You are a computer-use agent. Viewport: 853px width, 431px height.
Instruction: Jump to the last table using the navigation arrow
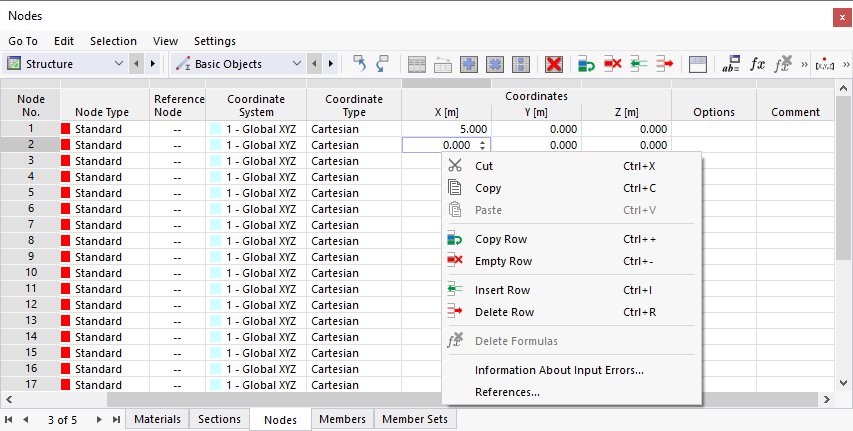[116, 420]
